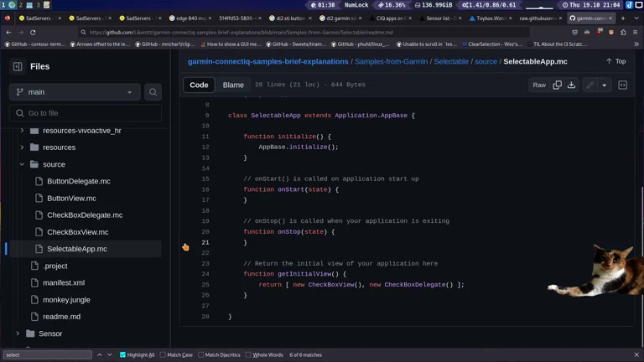The width and height of the screenshot is (644, 362).
Task: Switch to the Toybox.Watch browser tab
Action: point(489,18)
